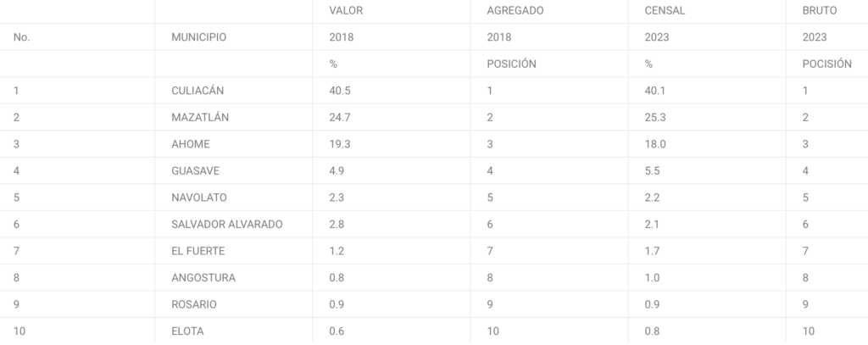The height and width of the screenshot is (345, 868).
Task: Click the ELOTA entry
Action: 187,331
